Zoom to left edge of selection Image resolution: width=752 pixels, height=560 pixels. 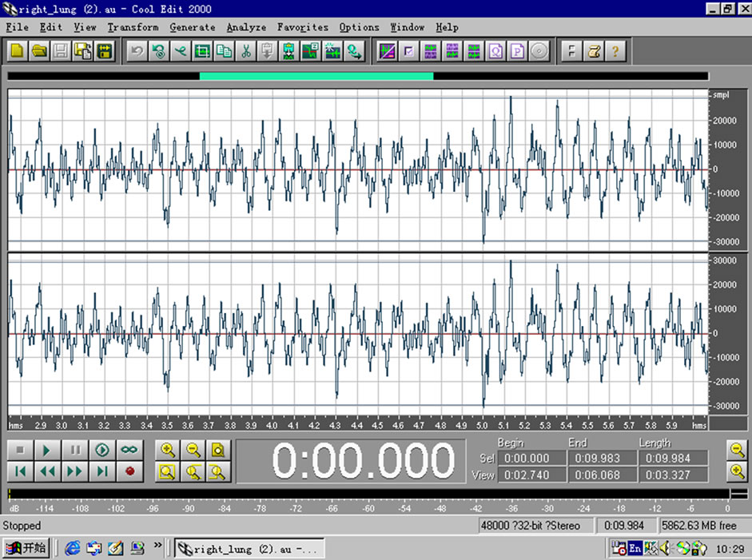pyautogui.click(x=193, y=472)
